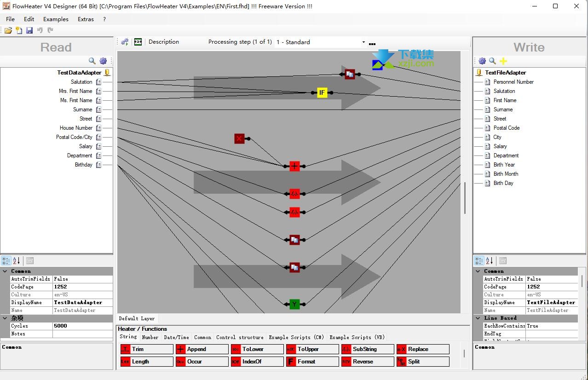This screenshot has height=380, width=588.
Task: Open the File menu
Action: coord(10,19)
